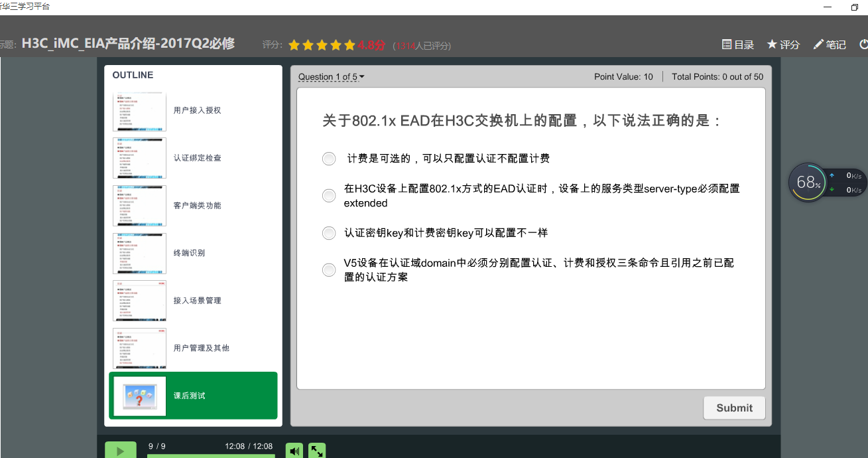Mute the audio with speaker icon
The height and width of the screenshot is (458, 868).
[x=294, y=451]
